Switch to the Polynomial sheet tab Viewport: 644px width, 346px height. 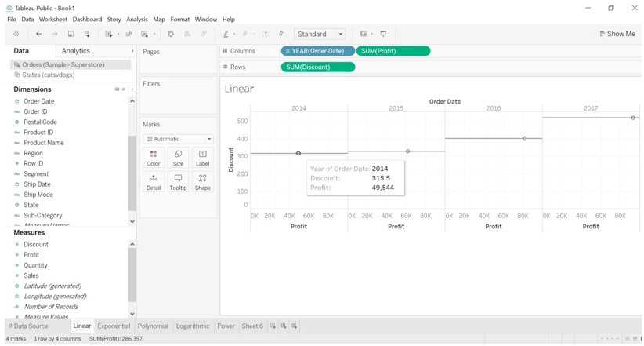153,326
